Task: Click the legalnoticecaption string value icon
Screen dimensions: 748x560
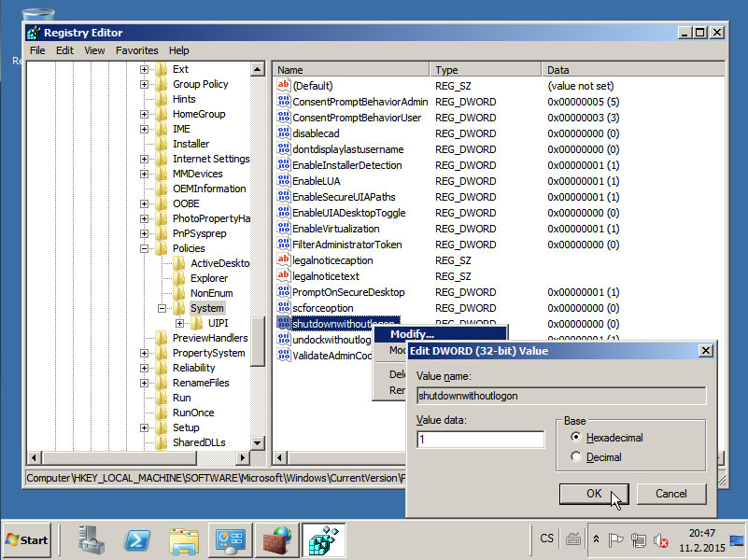Action: pyautogui.click(x=284, y=260)
